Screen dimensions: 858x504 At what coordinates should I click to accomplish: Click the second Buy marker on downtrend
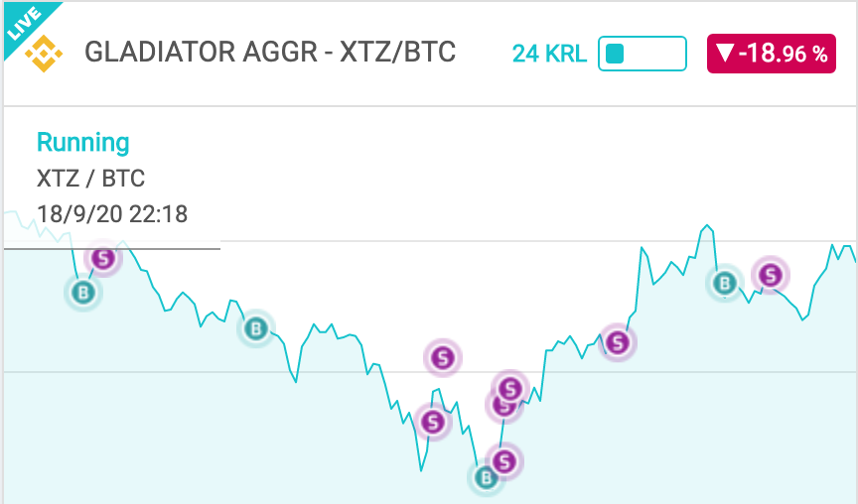click(255, 329)
